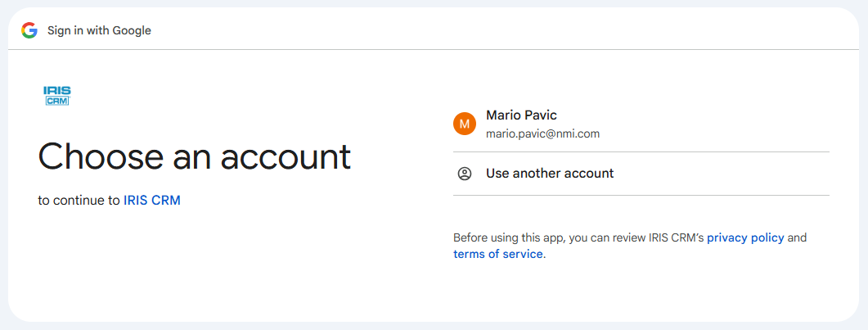This screenshot has width=868, height=330.
Task: Click the mario.pavic@nmi.com email address
Action: 542,133
